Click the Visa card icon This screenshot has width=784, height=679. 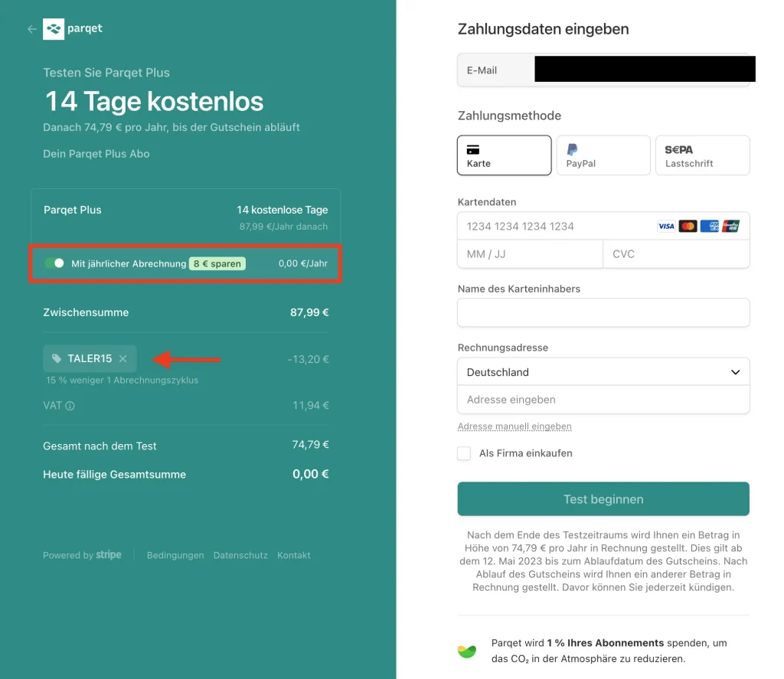(666, 227)
